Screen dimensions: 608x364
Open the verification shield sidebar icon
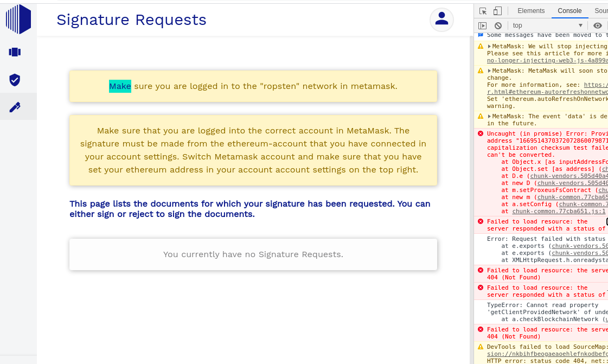pos(15,80)
